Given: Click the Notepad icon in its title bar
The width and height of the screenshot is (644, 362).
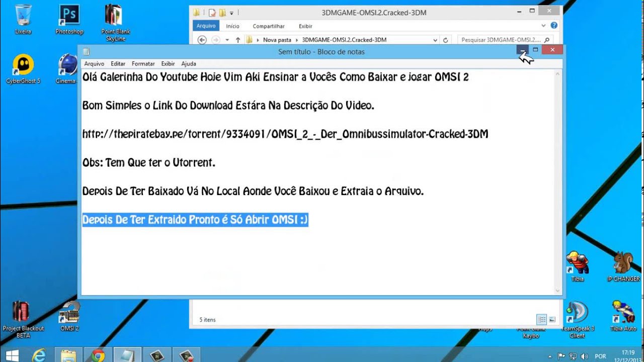Looking at the screenshot, I should (x=87, y=51).
